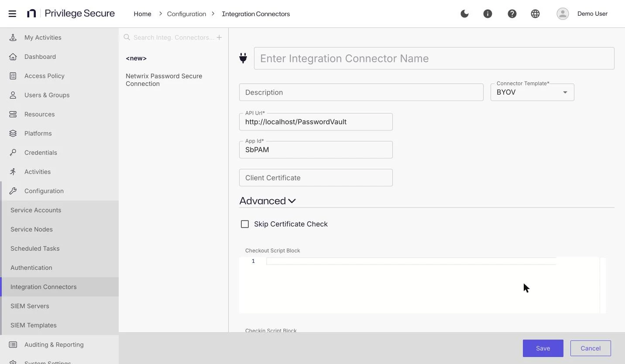
Task: Click the Client Certificate field
Action: [316, 177]
